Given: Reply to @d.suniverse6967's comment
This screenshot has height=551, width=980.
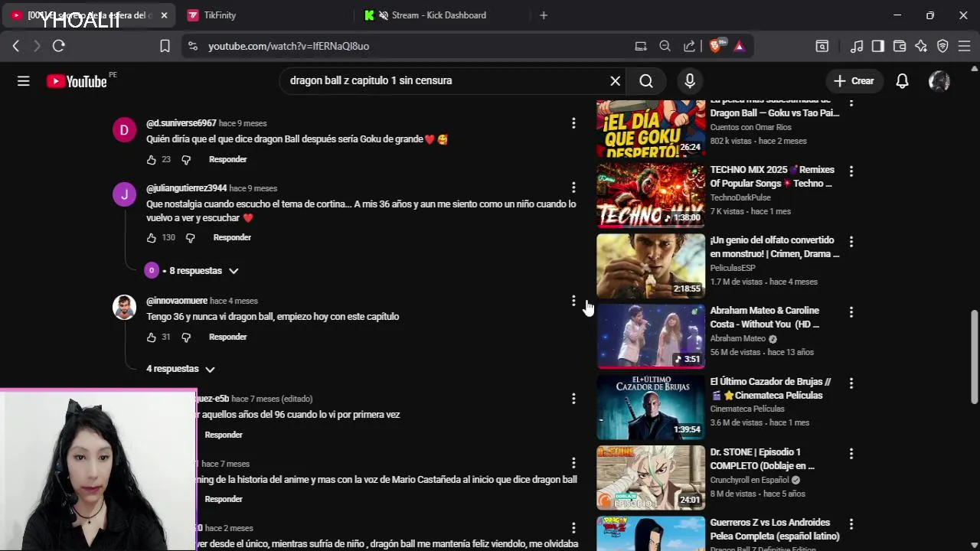Looking at the screenshot, I should tap(227, 159).
